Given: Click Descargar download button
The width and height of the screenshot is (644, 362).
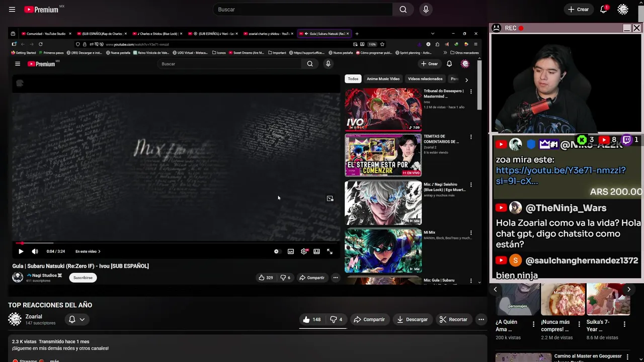Looking at the screenshot, I should point(413,319).
